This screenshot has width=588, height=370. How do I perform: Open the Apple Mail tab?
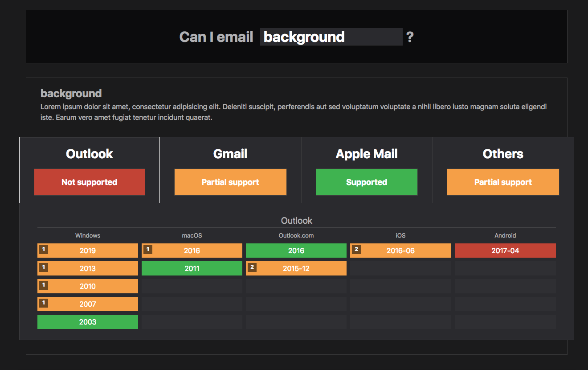point(367,154)
